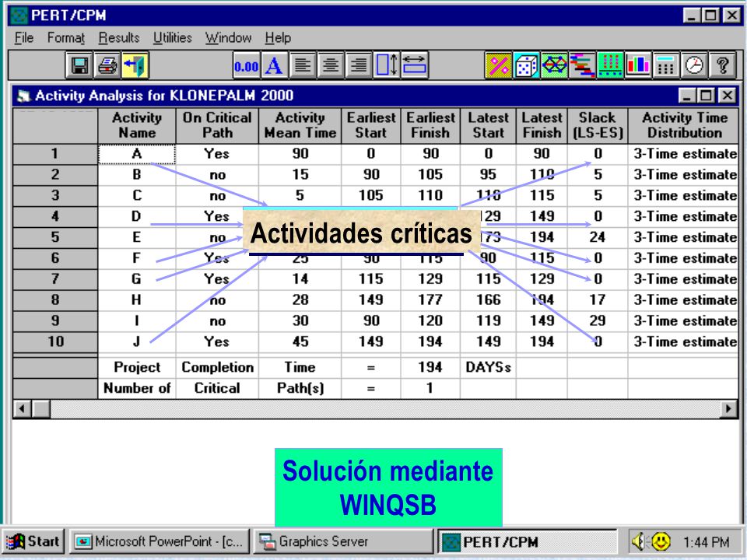Apply center alignment from the toolbar

(x=330, y=65)
